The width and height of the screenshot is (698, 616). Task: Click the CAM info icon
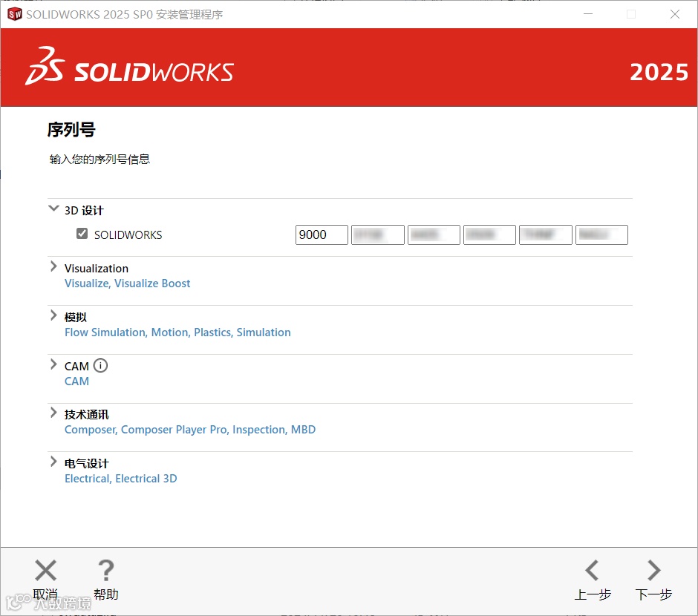[x=100, y=366]
